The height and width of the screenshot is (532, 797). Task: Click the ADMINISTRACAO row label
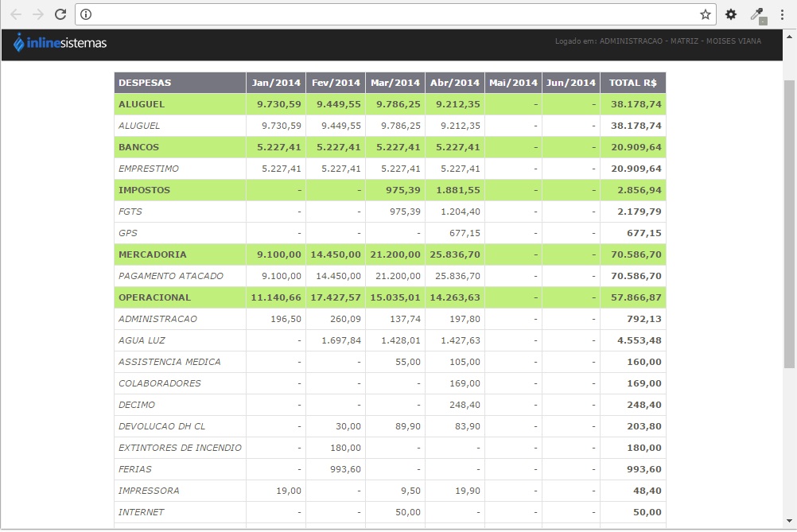(157, 319)
